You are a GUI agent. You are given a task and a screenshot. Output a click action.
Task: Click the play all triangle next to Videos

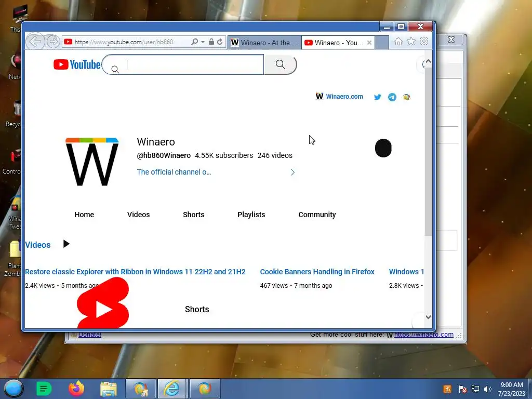tap(66, 244)
